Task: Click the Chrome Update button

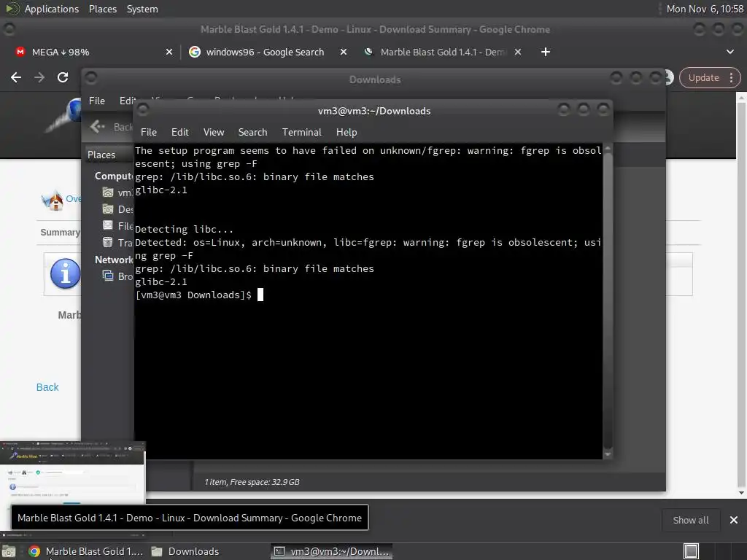Action: (704, 77)
